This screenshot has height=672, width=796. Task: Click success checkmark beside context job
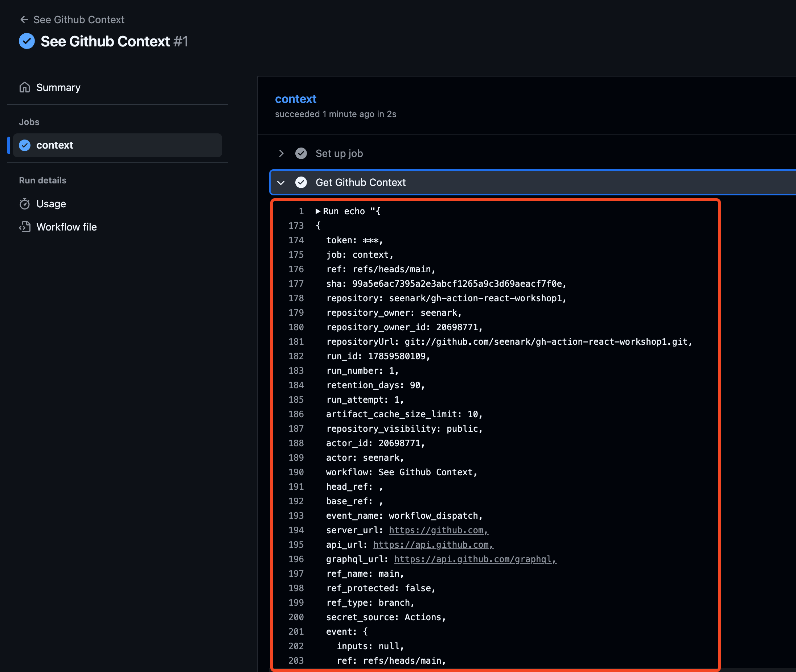pos(25,145)
